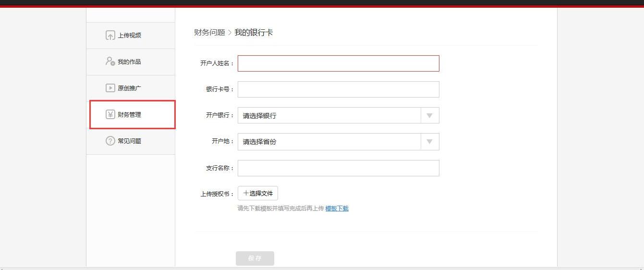The height and width of the screenshot is (270, 644).
Task: Expand the 请选择省份 province dropdown
Action: [329, 142]
